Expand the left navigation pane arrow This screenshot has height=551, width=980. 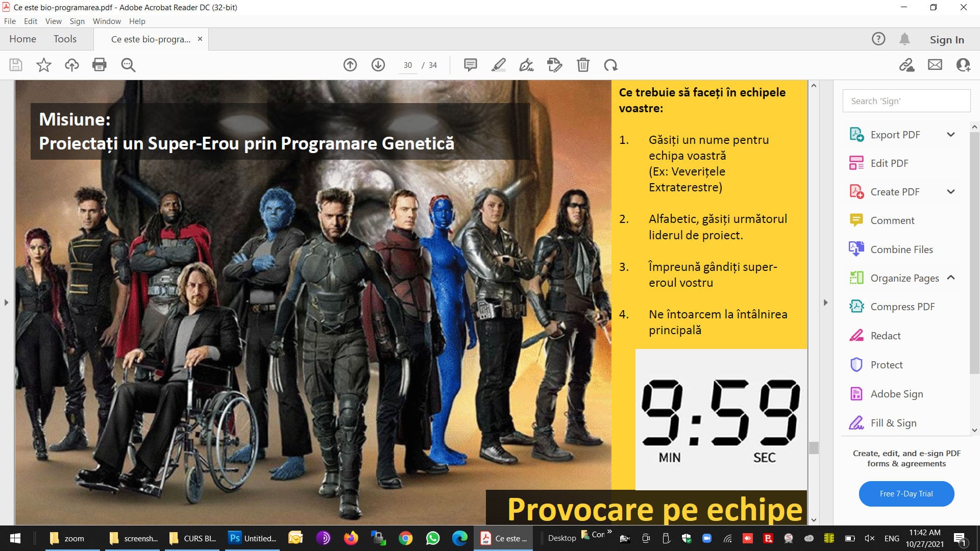pyautogui.click(x=6, y=303)
